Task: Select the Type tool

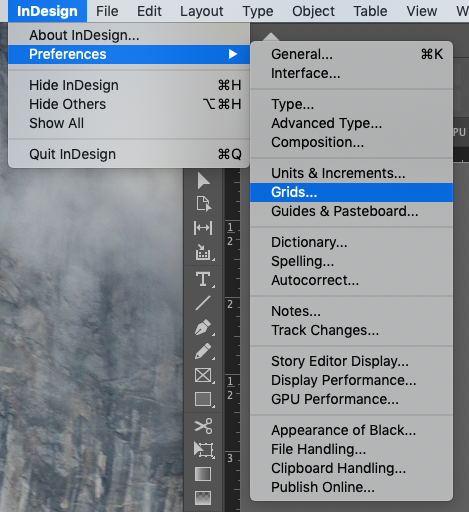Action: point(204,279)
